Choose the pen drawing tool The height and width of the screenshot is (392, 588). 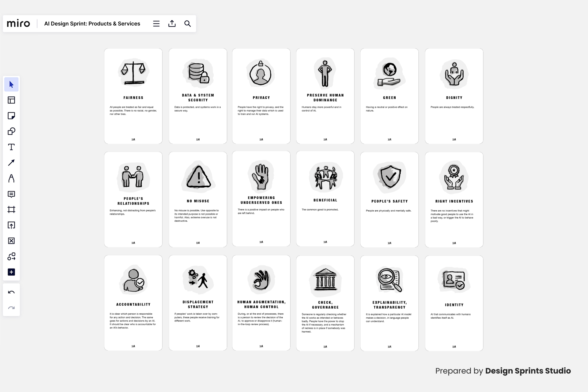pos(11,178)
